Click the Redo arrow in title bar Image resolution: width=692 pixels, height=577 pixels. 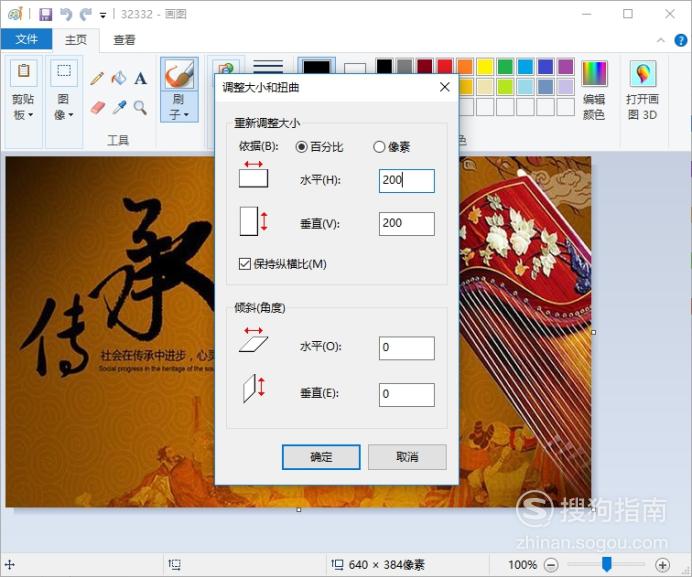click(85, 14)
